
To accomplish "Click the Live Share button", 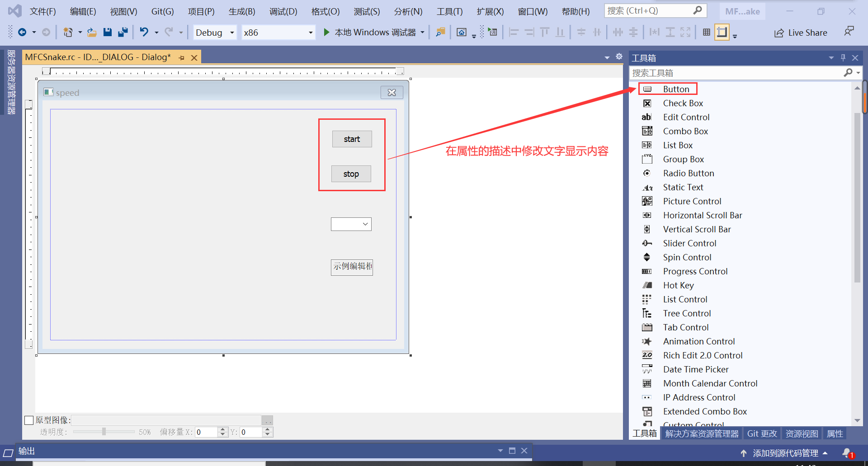I will [x=801, y=33].
